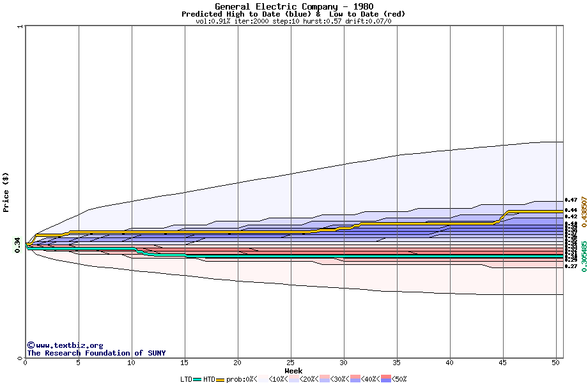Select the <40% probability legend swatch
The width and height of the screenshot is (588, 383).
coord(355,379)
